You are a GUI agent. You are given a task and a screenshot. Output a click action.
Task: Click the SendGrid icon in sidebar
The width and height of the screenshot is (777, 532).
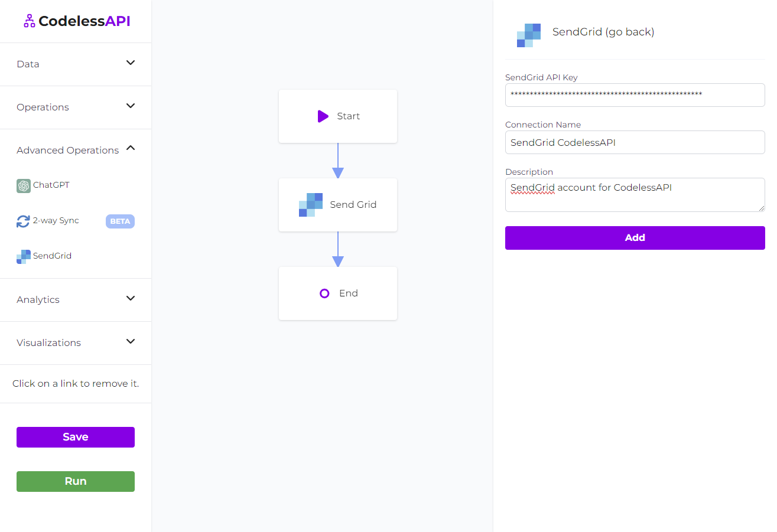click(24, 256)
